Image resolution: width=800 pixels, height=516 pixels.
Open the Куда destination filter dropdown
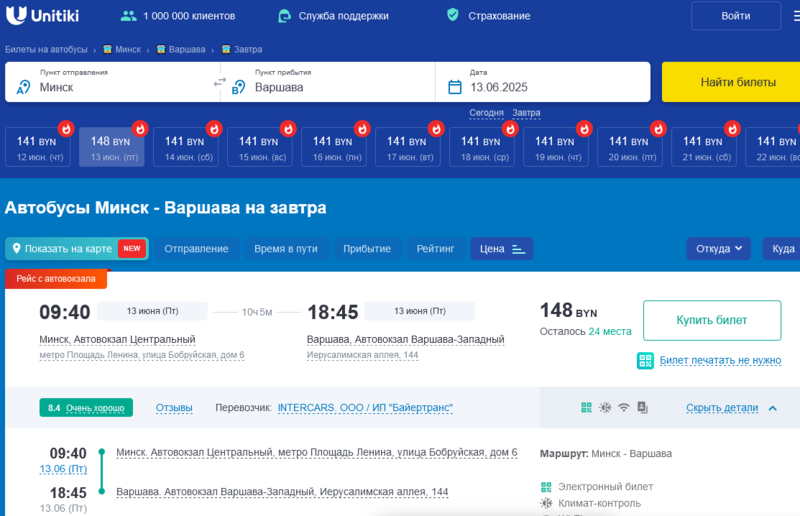pos(782,248)
